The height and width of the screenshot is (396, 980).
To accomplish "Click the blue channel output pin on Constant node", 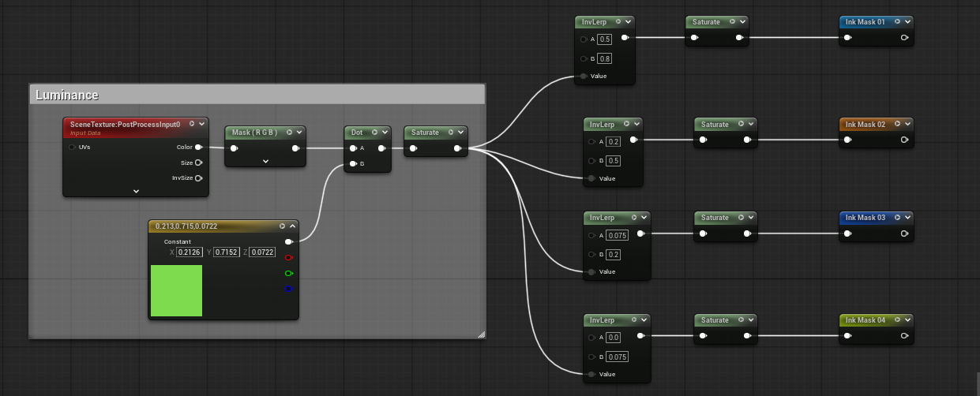I will (x=288, y=289).
